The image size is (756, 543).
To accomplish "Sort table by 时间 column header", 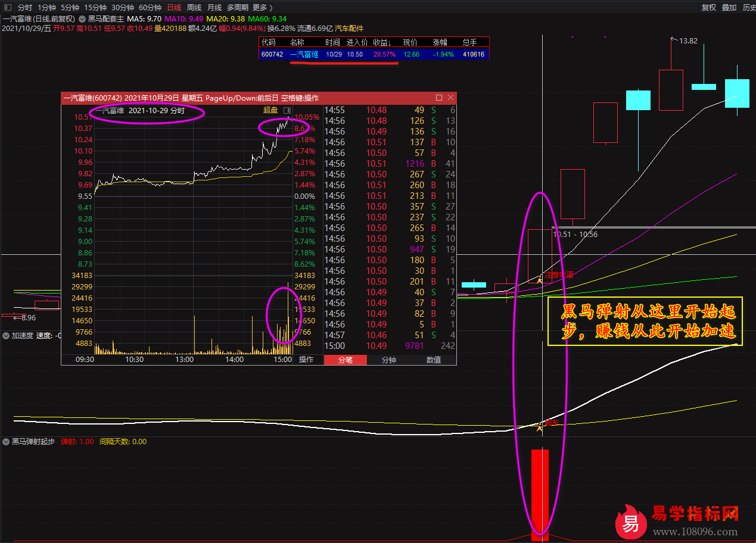I will [x=333, y=42].
